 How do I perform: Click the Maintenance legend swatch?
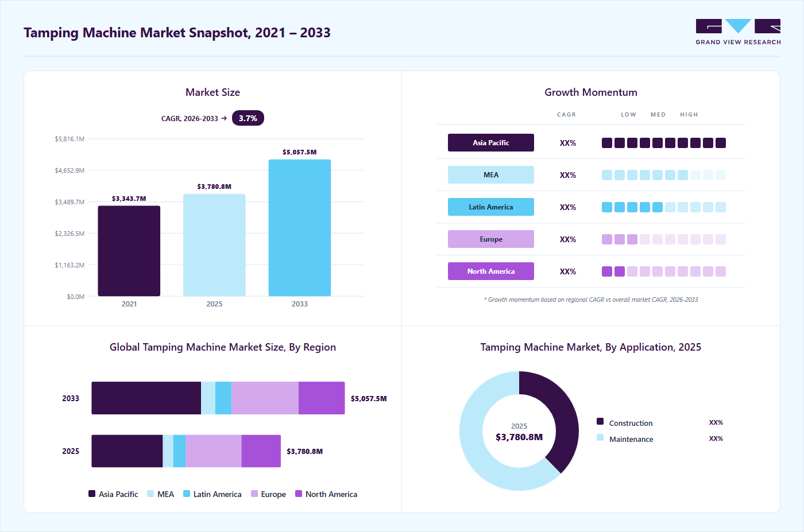click(600, 437)
